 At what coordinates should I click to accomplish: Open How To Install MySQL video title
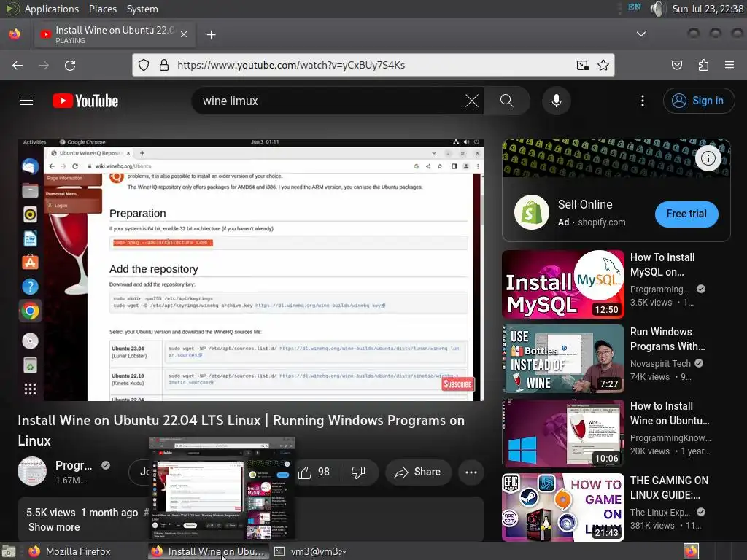click(x=662, y=264)
